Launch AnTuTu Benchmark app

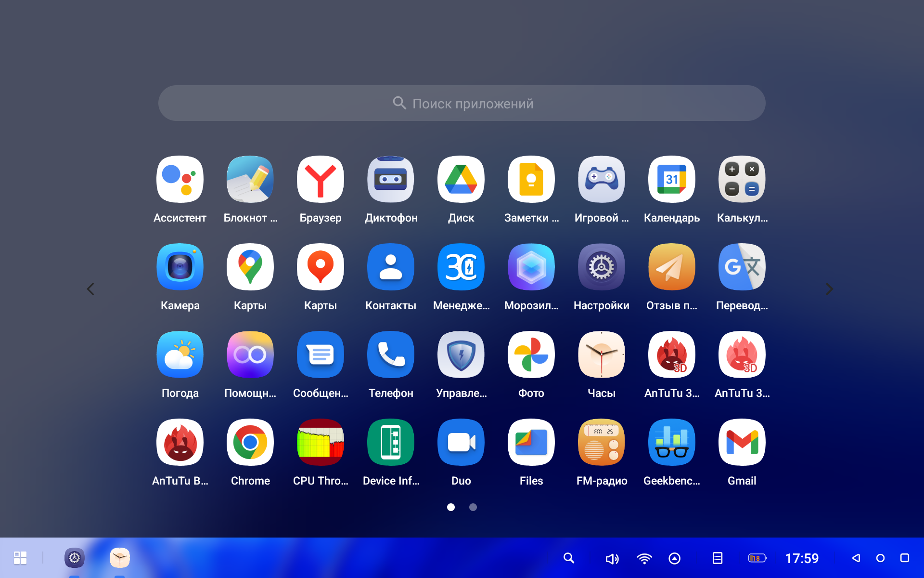point(180,442)
